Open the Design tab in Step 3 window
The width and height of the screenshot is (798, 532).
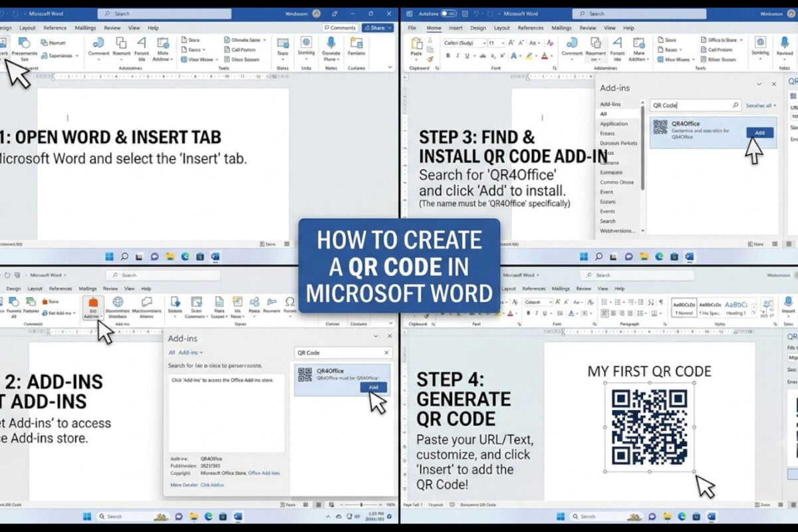pos(478,28)
